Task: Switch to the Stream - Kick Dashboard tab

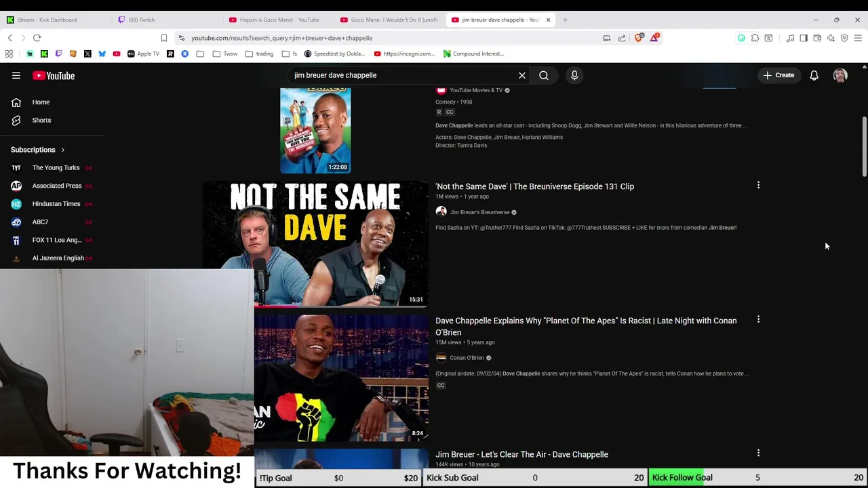Action: (54, 20)
